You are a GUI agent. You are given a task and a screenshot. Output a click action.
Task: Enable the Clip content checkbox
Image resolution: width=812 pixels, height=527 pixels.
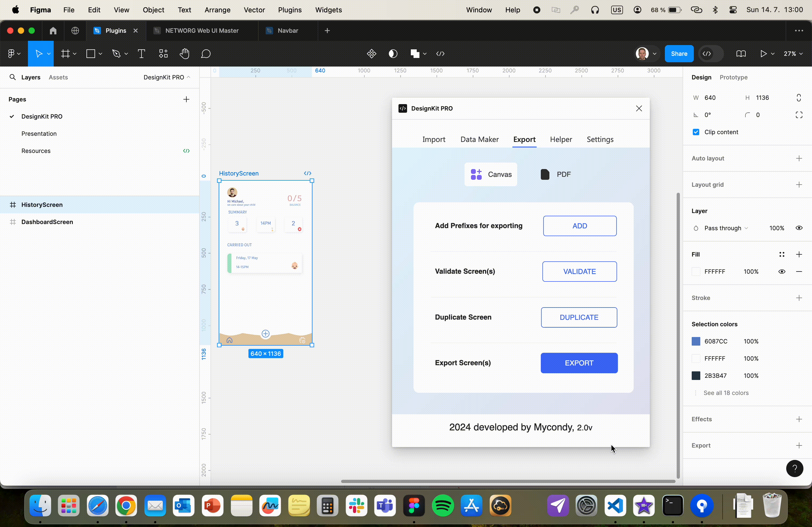pyautogui.click(x=696, y=132)
